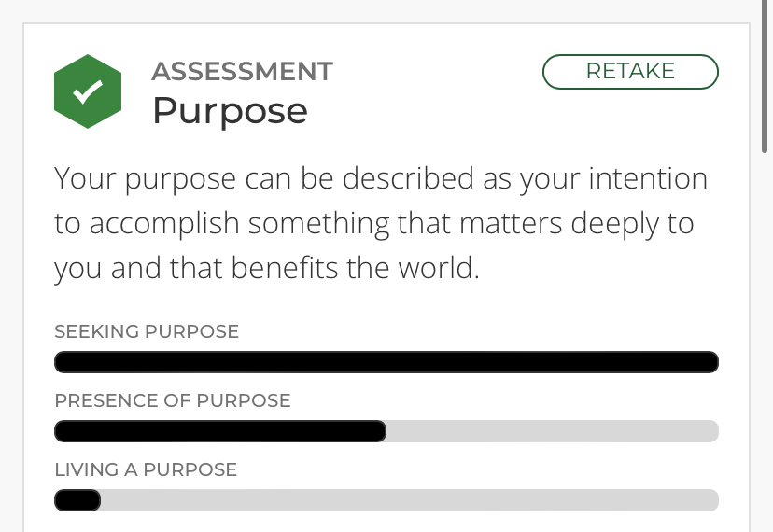
Task: Click the full Seeking Purpose progress bar
Action: click(x=386, y=362)
